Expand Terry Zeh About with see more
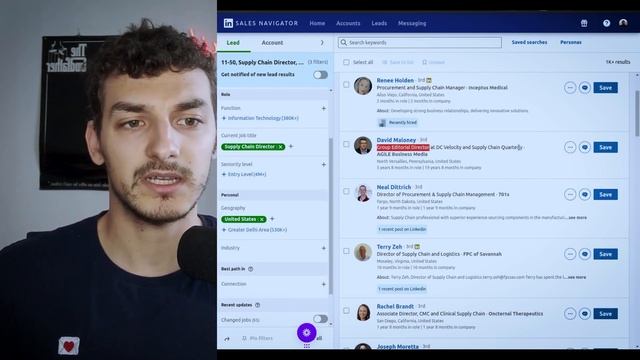Viewport: 640px width, 360px height. 577,277
